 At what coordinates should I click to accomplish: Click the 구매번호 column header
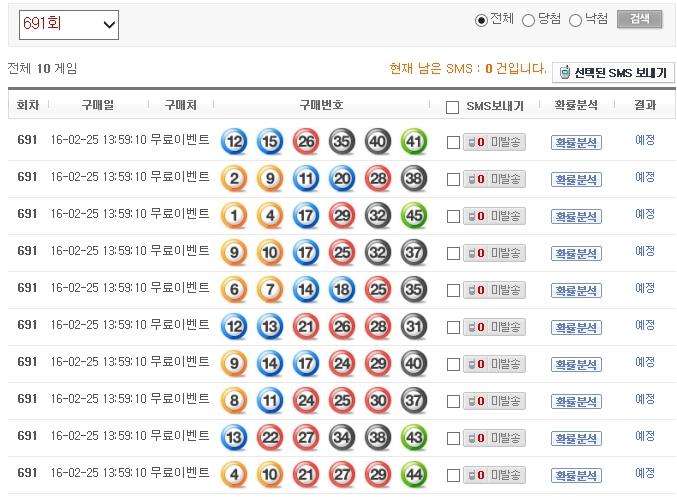tap(321, 106)
